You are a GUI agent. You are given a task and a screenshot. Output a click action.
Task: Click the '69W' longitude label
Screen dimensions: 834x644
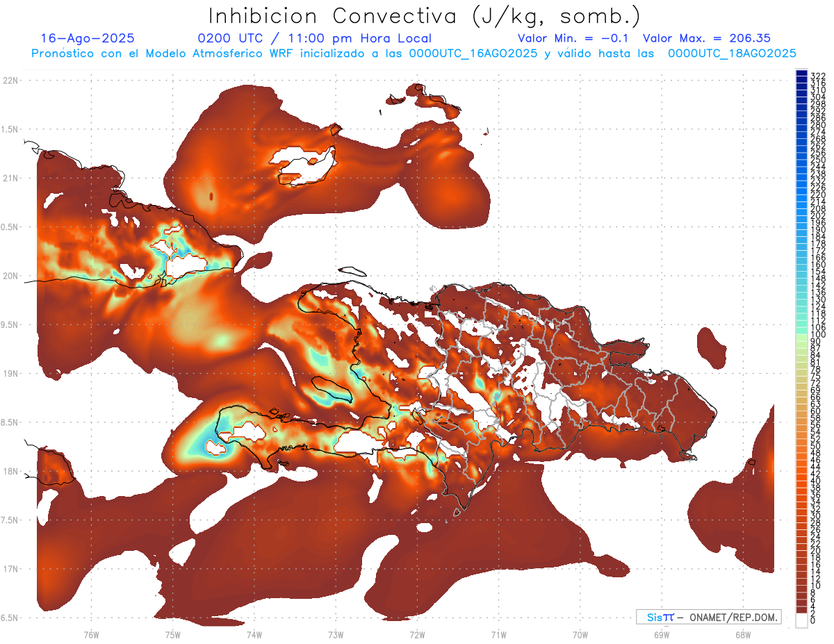pyautogui.click(x=661, y=635)
